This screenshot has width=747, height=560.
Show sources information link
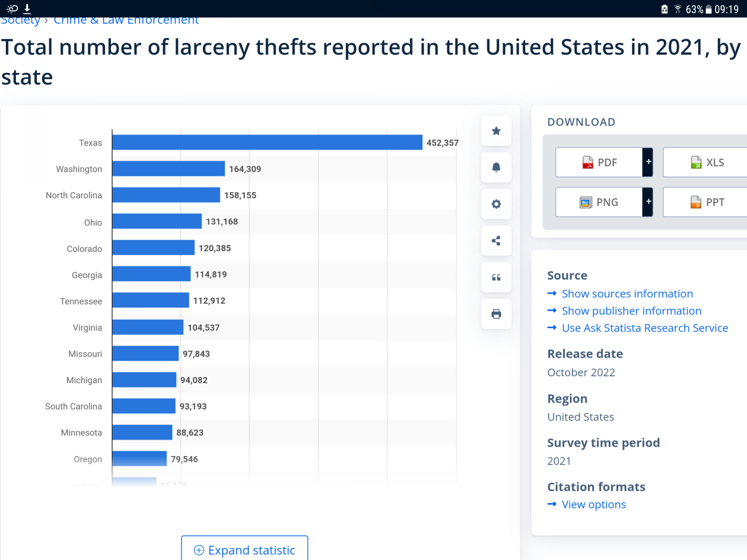(627, 294)
